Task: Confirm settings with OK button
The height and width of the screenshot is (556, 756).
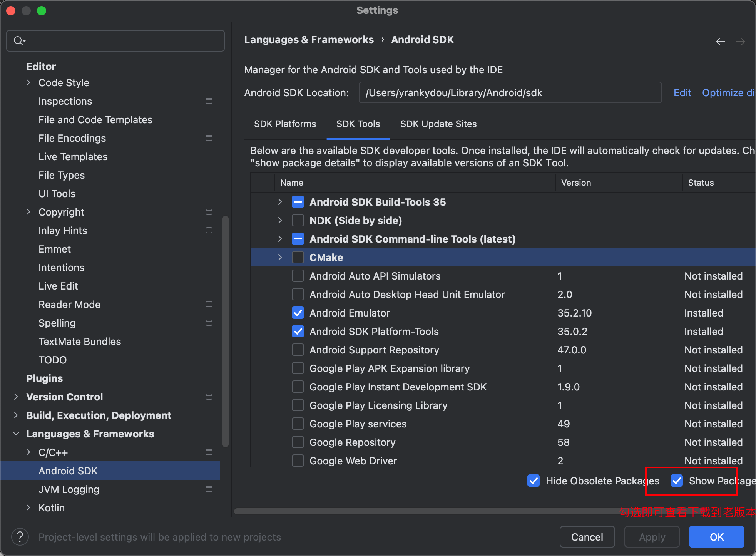Action: point(717,537)
